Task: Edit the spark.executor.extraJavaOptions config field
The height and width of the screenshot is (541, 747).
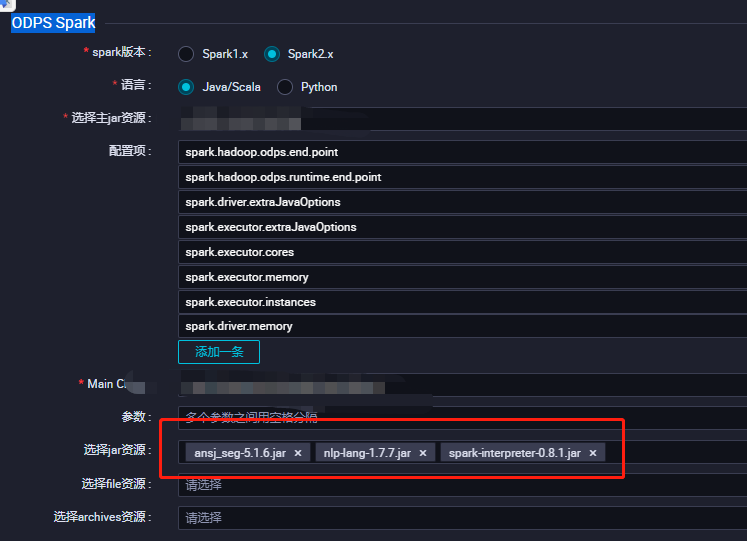Action: click(x=462, y=227)
